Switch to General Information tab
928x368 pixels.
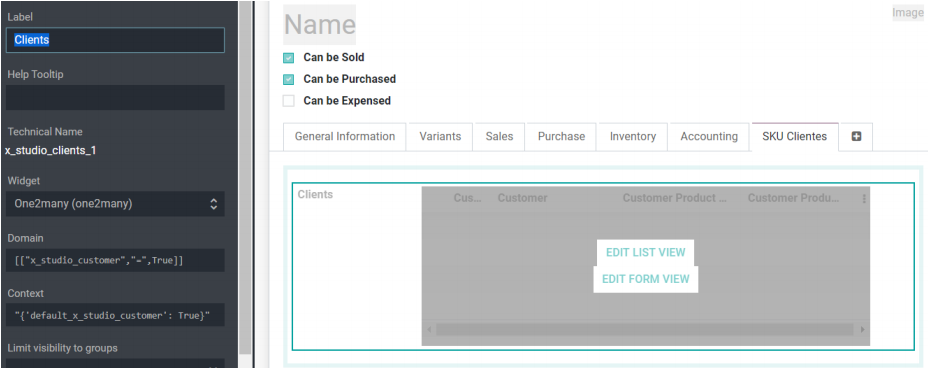(x=344, y=137)
